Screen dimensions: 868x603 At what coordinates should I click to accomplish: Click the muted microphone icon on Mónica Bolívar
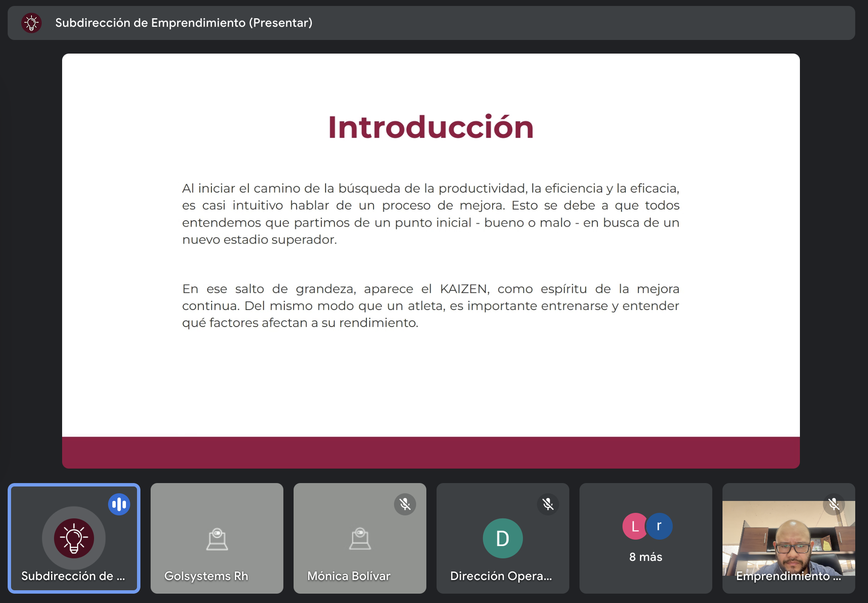coord(405,504)
